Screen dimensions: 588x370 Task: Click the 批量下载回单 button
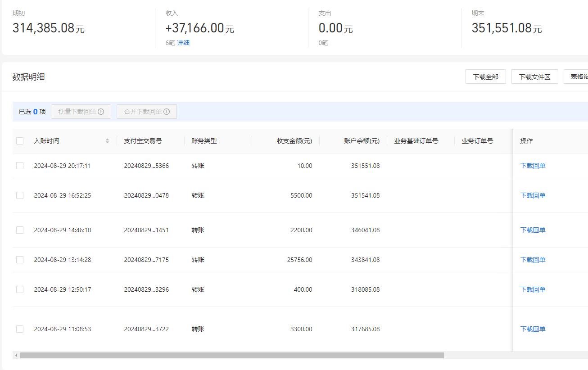coord(81,112)
